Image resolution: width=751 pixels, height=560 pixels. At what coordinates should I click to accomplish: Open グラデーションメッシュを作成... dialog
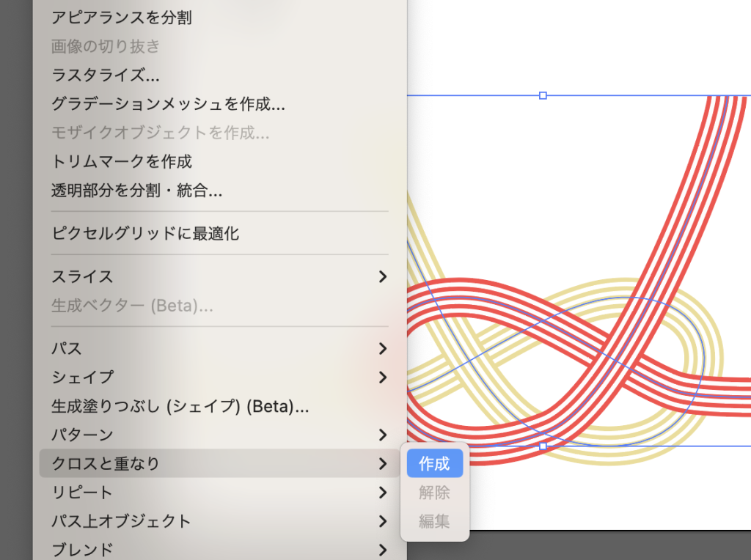pyautogui.click(x=168, y=104)
